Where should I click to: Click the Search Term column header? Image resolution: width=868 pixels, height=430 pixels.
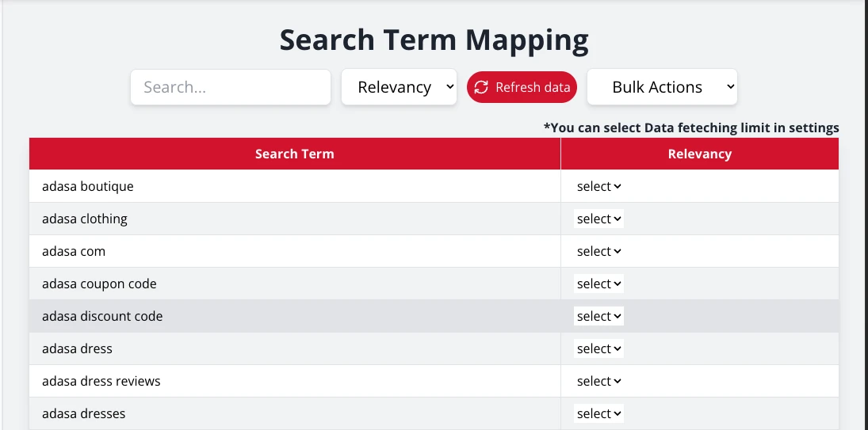[x=294, y=154]
